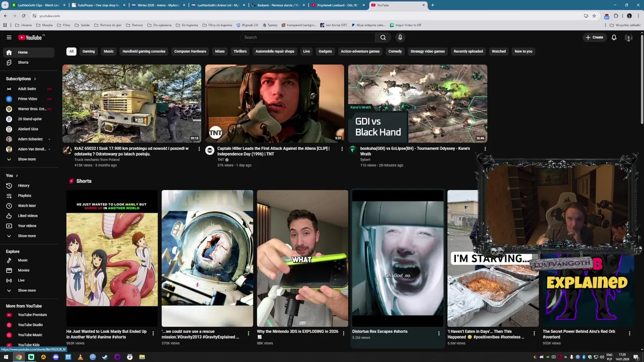The image size is (644, 362).
Task: Click the search magnifier button
Action: (383, 37)
